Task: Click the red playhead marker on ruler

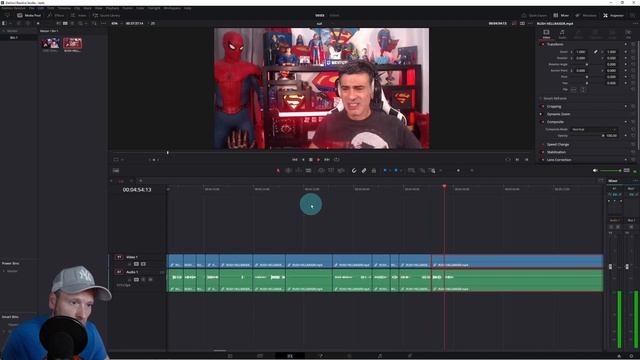Action: 444,186
